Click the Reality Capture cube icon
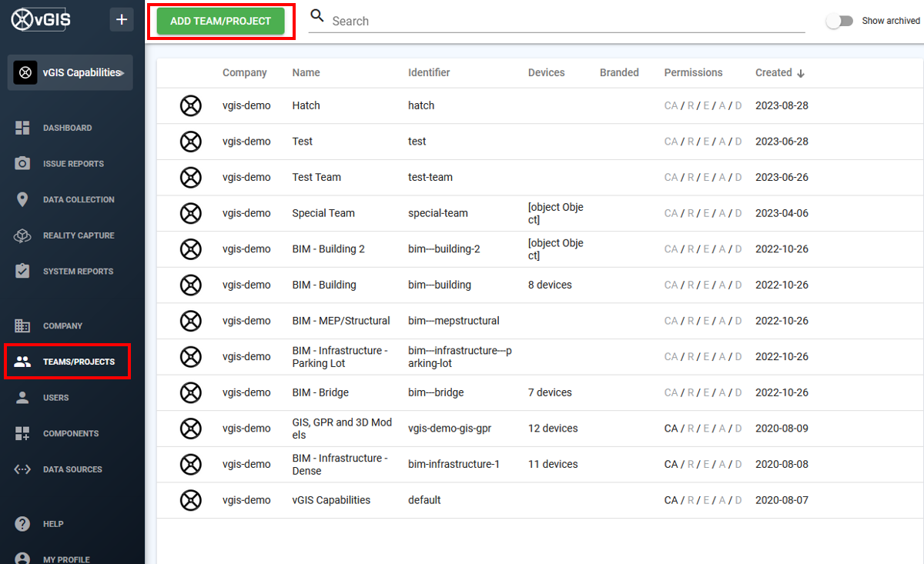The height and width of the screenshot is (564, 924). coord(22,235)
